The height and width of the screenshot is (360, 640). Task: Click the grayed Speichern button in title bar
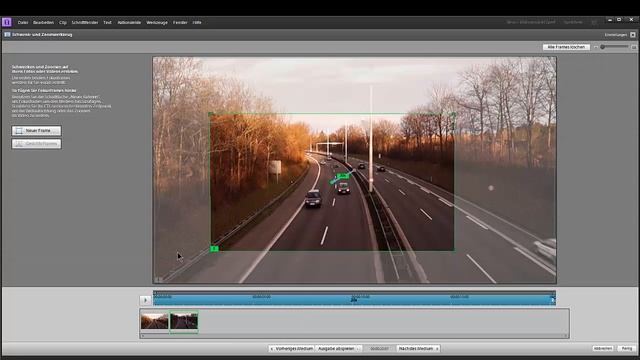tap(573, 22)
